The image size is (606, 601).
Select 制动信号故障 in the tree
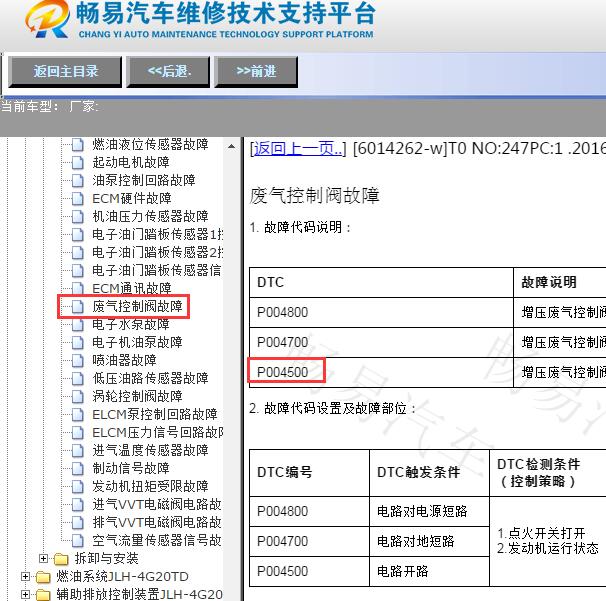point(131,468)
